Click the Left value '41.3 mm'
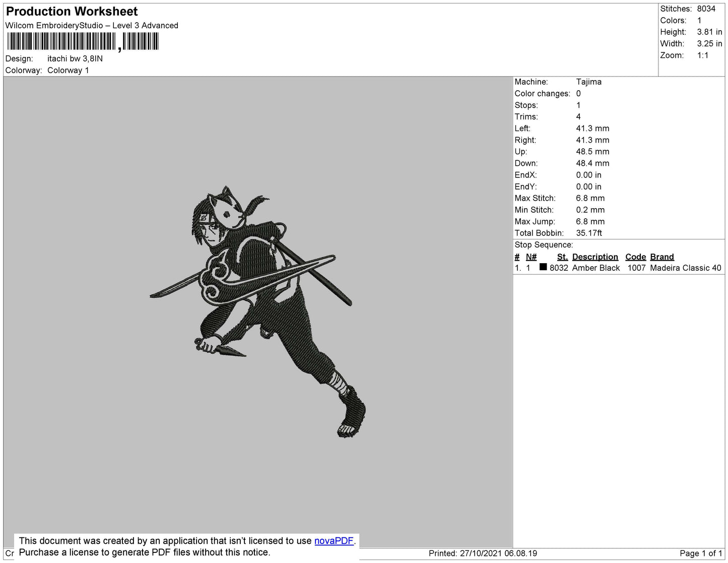This screenshot has height=563, width=728. point(593,129)
